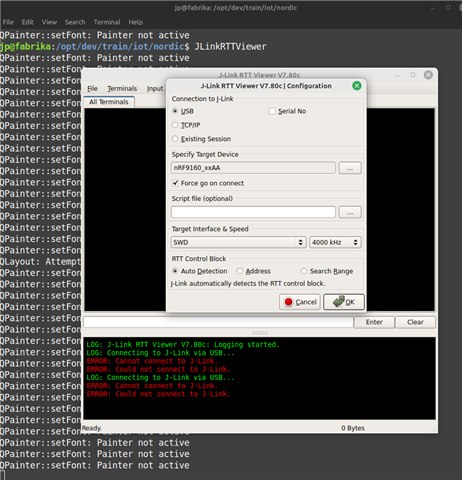Close the J-Link RTT Viewer main window
The height and width of the screenshot is (480, 462).
pyautogui.click(x=428, y=75)
